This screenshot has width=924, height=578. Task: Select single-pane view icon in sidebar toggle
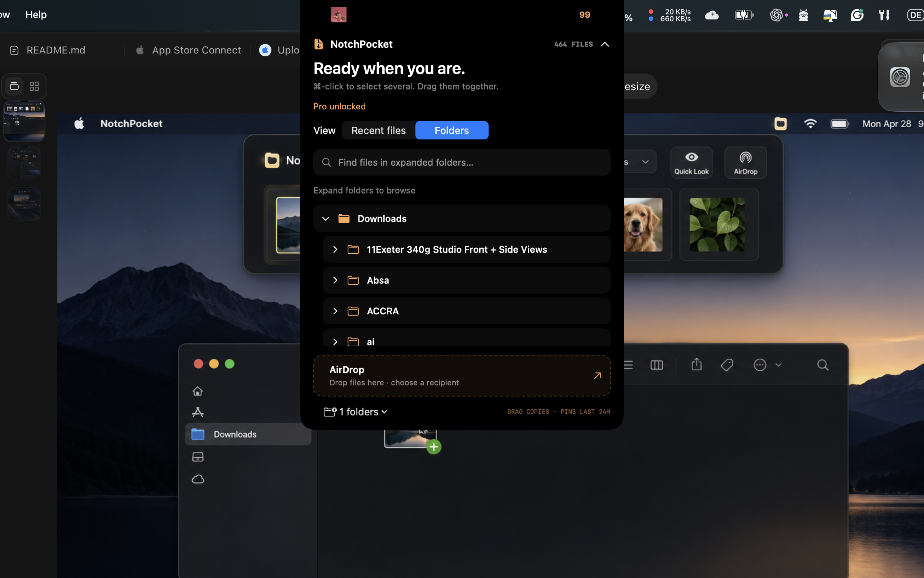(14, 86)
